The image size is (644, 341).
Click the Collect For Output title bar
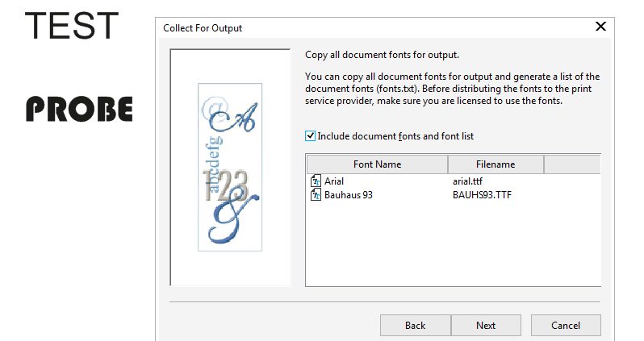click(363, 27)
